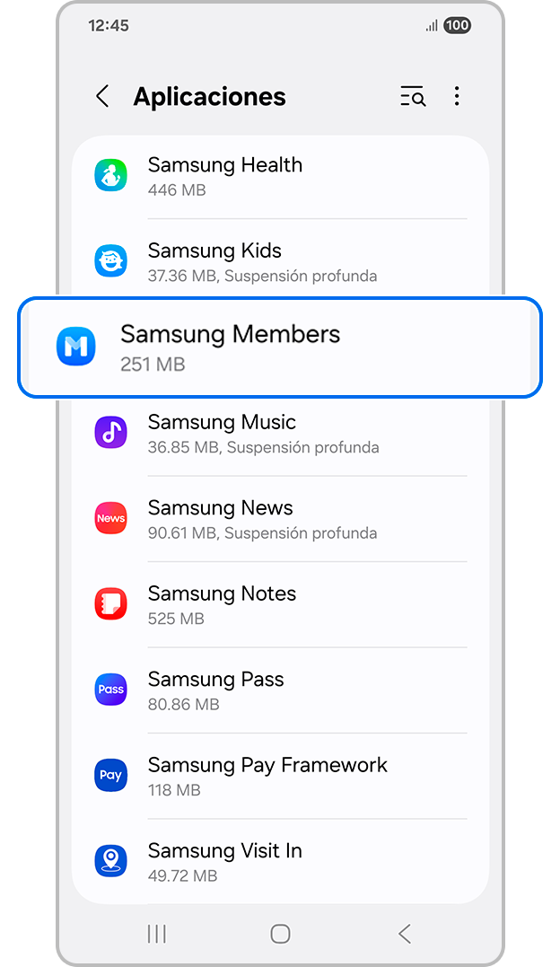The image size is (560, 967).
Task: Select the Samsung News 90.61 MB entry
Action: [280, 519]
